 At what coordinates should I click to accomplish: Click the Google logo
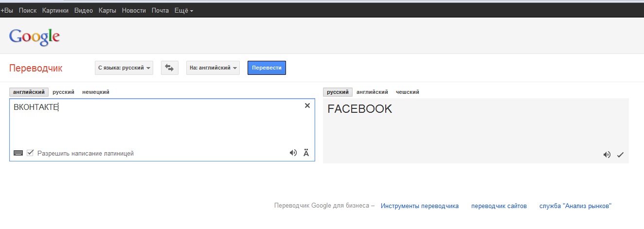click(34, 36)
